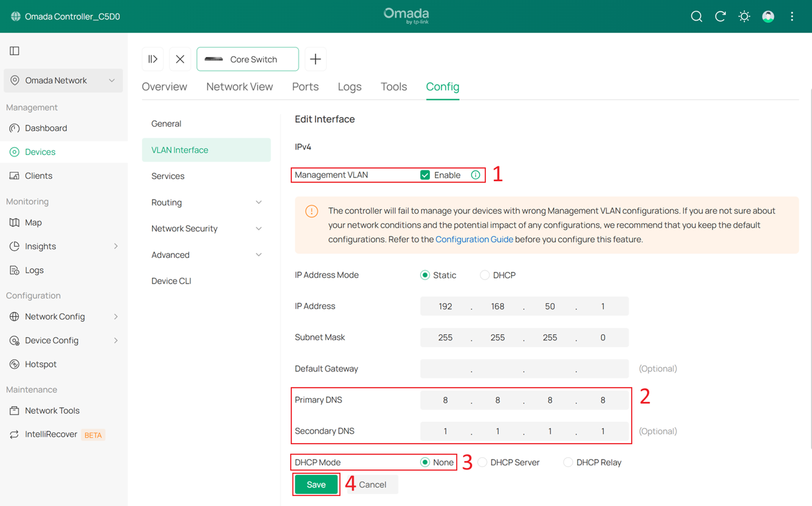Viewport: 812px width, 506px height.
Task: Choose DHCP Server mode
Action: (481, 462)
